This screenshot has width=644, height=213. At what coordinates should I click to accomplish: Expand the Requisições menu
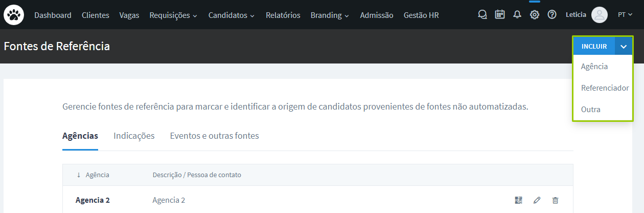(173, 15)
